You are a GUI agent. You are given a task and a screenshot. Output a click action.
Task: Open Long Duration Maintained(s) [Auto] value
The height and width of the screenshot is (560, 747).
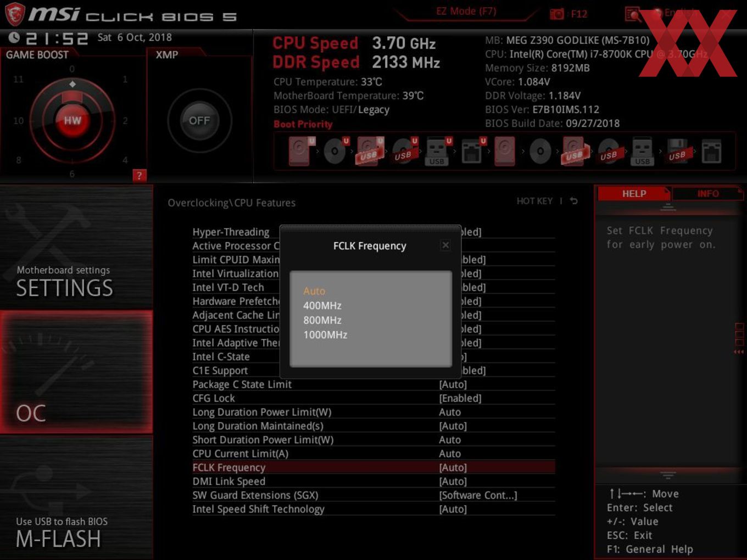click(453, 426)
